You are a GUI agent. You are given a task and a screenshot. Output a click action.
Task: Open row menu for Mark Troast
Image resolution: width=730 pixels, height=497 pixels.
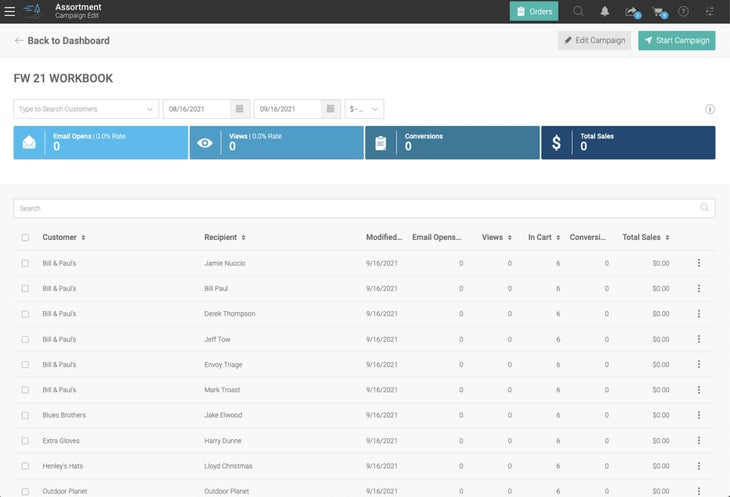[x=699, y=390]
